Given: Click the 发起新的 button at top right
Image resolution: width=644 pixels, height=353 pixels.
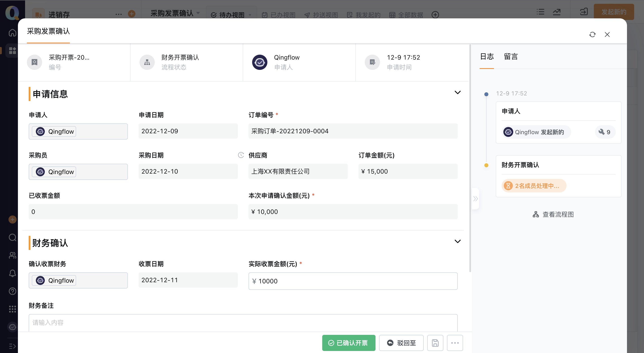Looking at the screenshot, I should 614,12.
